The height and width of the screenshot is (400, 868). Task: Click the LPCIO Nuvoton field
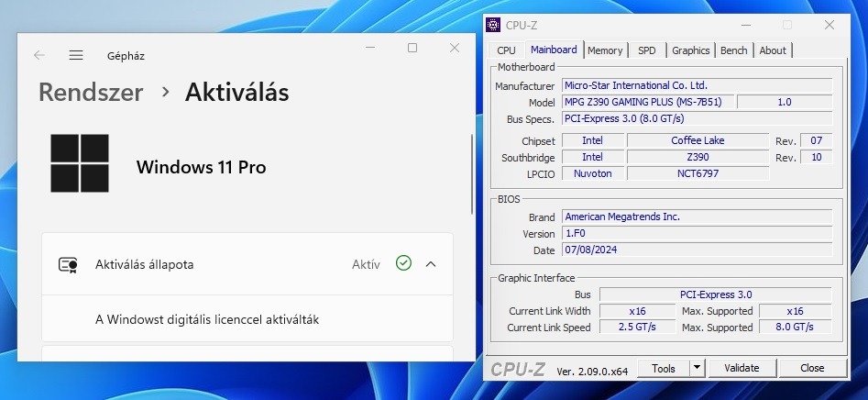tap(593, 173)
